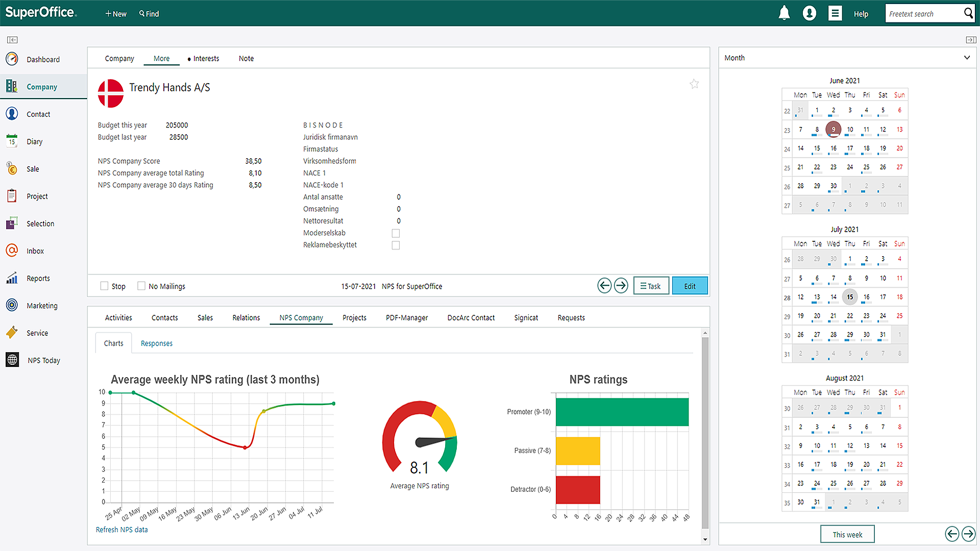Viewport: 980px width, 551px height.
Task: Open the Interests tab
Action: coord(206,59)
